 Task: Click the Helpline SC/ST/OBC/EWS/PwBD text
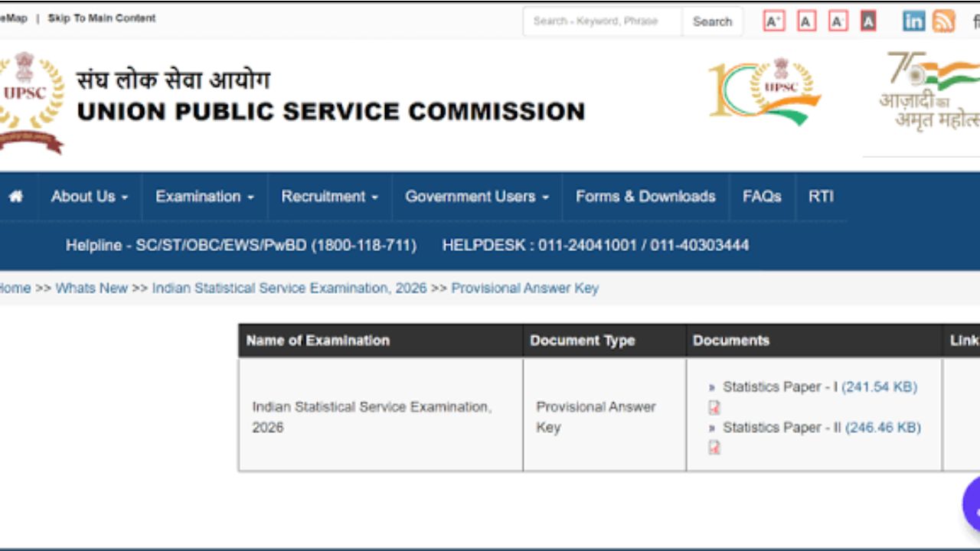click(241, 246)
